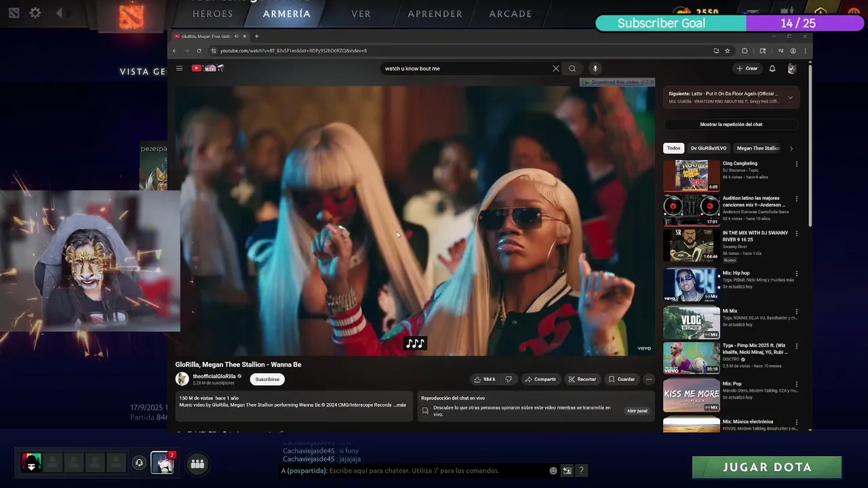868x488 pixels.
Task: Show more filter chips with the arrow
Action: click(x=791, y=148)
